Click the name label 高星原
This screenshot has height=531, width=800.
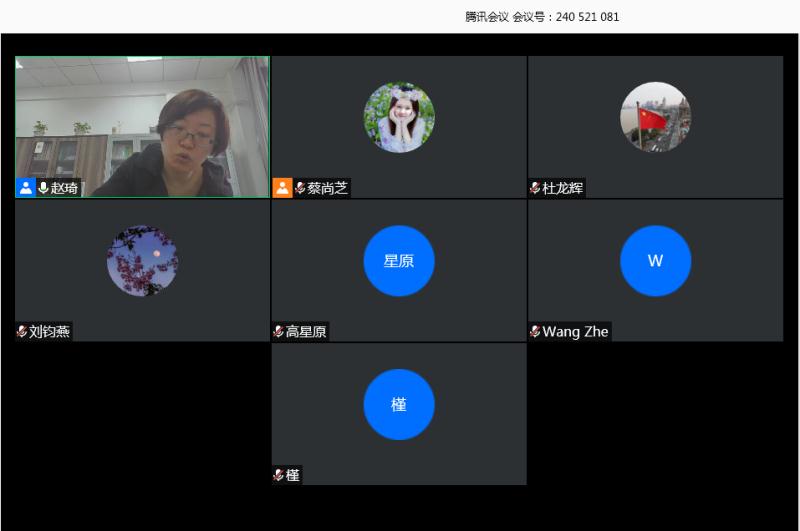306,332
